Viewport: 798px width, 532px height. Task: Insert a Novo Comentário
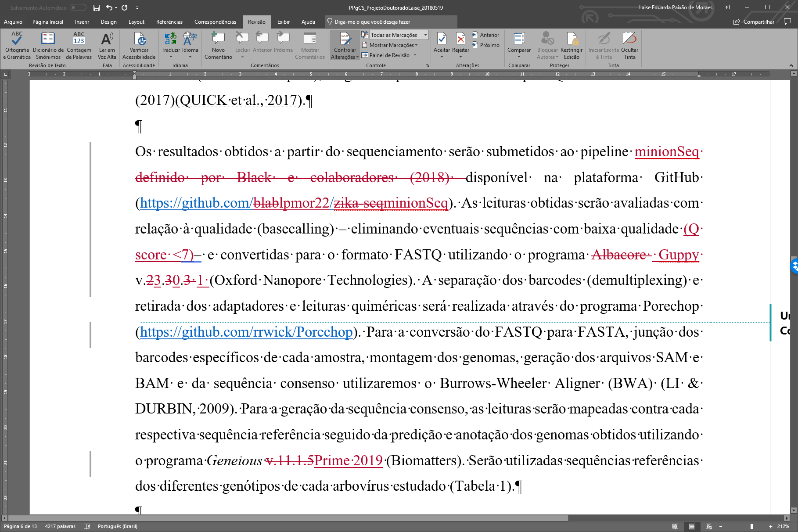tap(218, 45)
